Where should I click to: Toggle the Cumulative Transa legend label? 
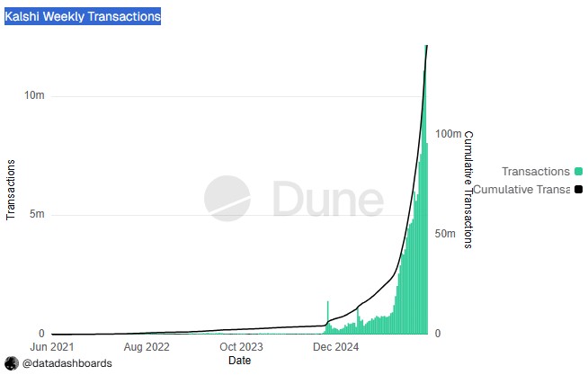(x=521, y=189)
